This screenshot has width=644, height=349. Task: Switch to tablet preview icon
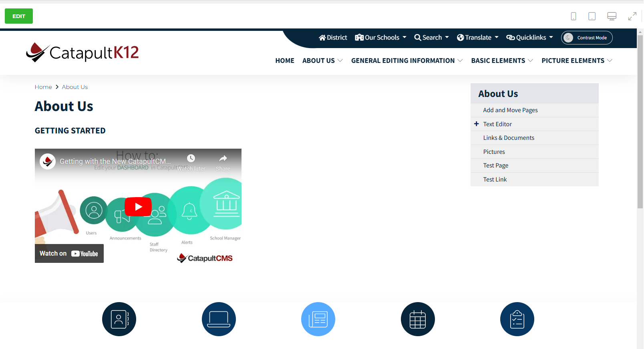(592, 16)
